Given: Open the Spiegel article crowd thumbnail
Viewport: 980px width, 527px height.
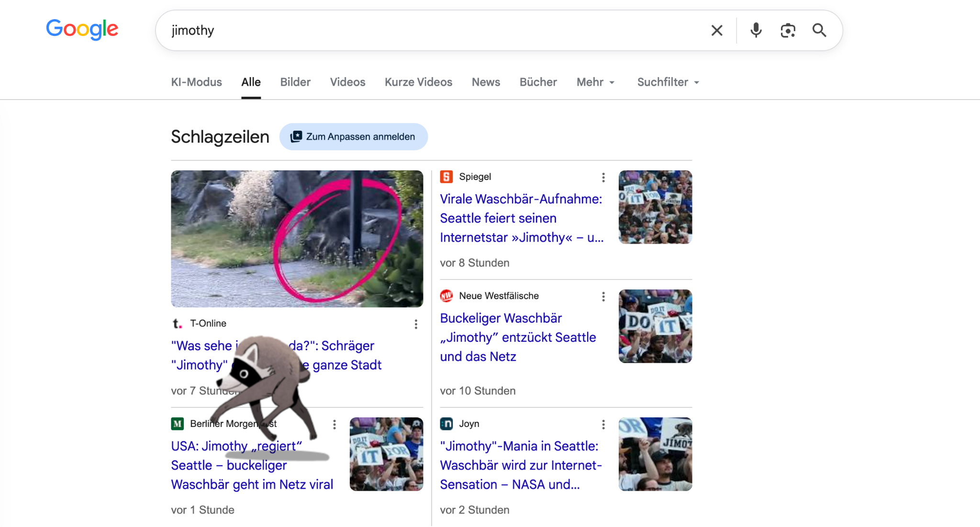Looking at the screenshot, I should 656,207.
